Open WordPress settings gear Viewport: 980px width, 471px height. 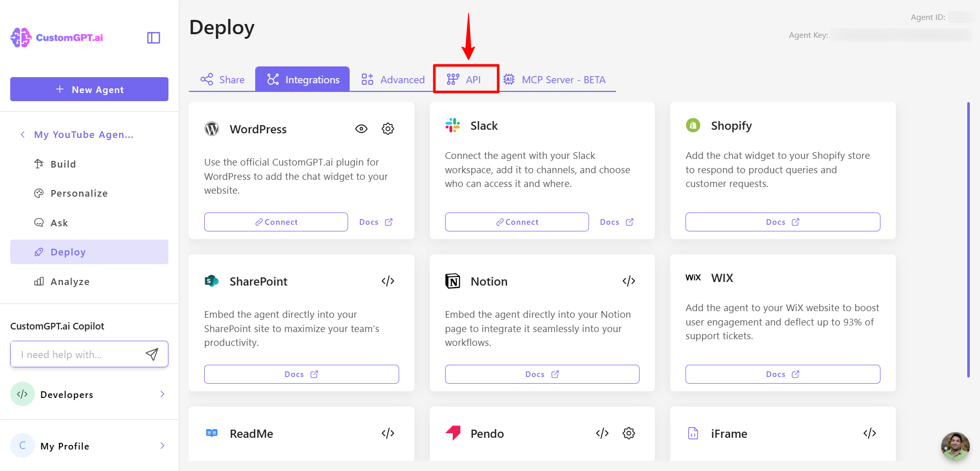388,129
